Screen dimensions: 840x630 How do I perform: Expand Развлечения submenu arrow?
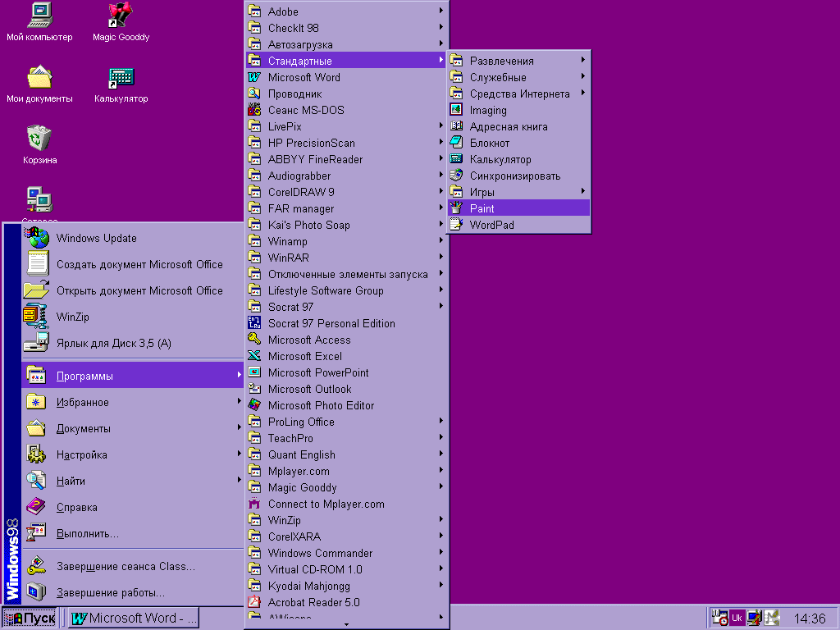(x=583, y=60)
